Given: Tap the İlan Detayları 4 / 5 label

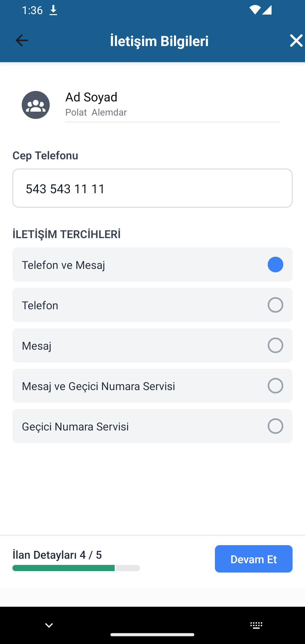Looking at the screenshot, I should [57, 555].
